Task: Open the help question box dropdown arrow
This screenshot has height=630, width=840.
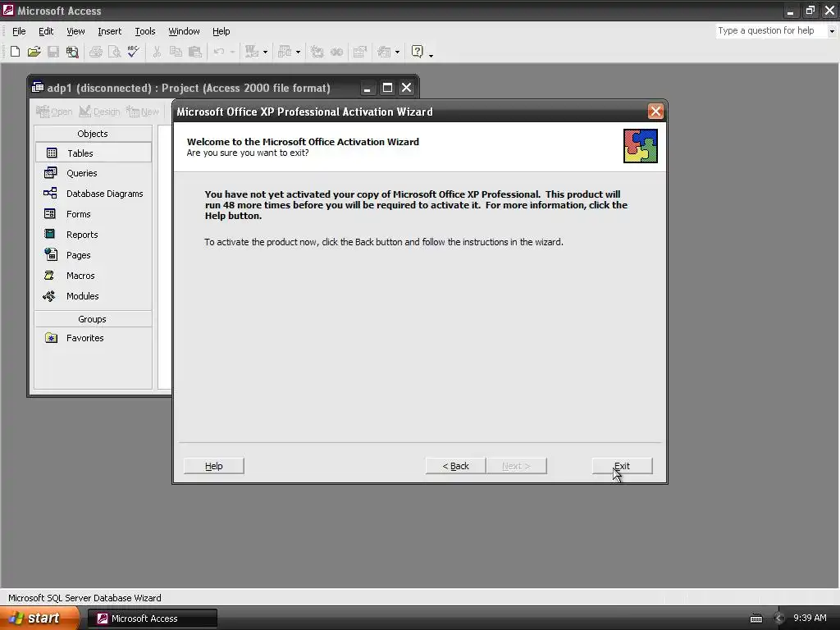Action: pos(832,31)
